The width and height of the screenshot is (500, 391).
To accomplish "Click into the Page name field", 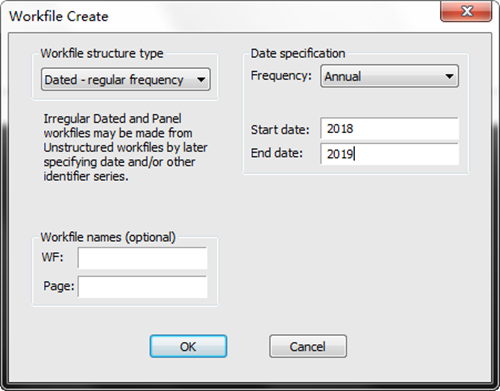I will pyautogui.click(x=142, y=286).
